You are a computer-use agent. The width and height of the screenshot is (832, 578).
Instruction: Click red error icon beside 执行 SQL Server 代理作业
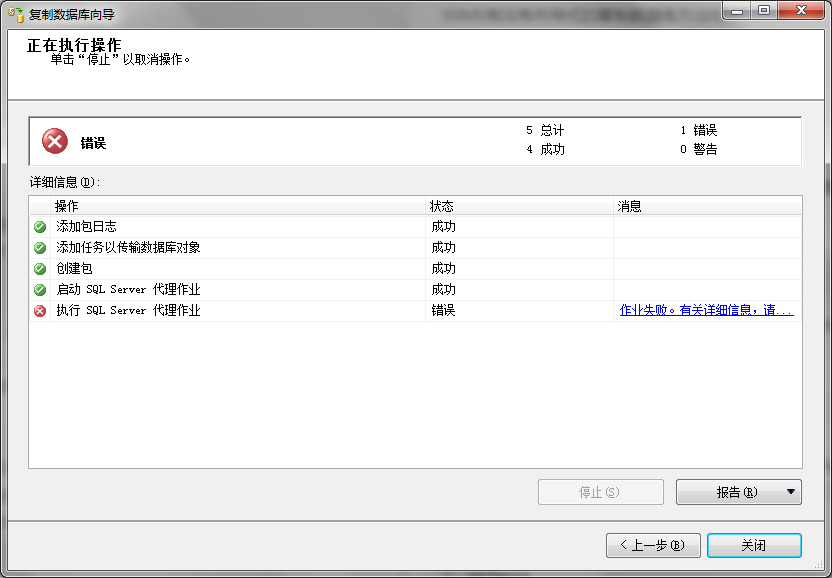pos(40,311)
